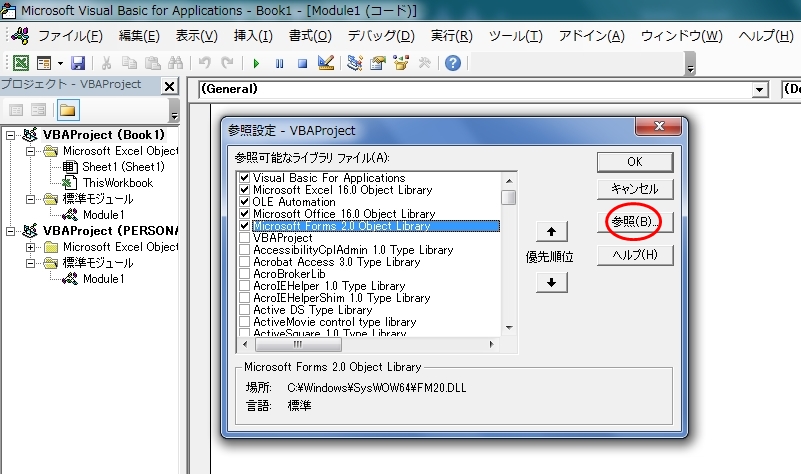Uncheck Visual Basic For Applications library
This screenshot has width=801, height=474.
[x=244, y=178]
